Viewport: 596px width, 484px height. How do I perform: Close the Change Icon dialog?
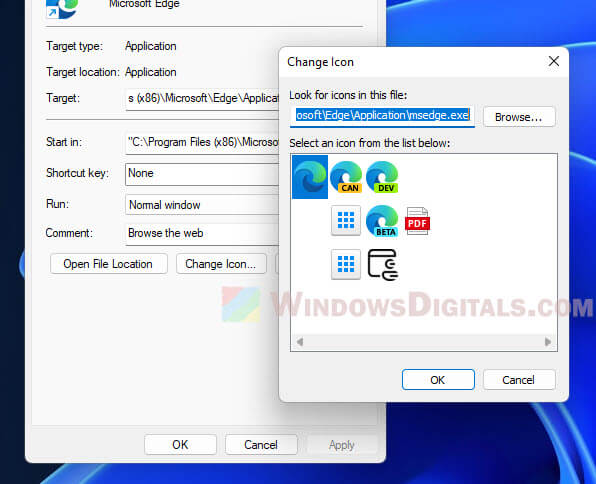(x=553, y=61)
